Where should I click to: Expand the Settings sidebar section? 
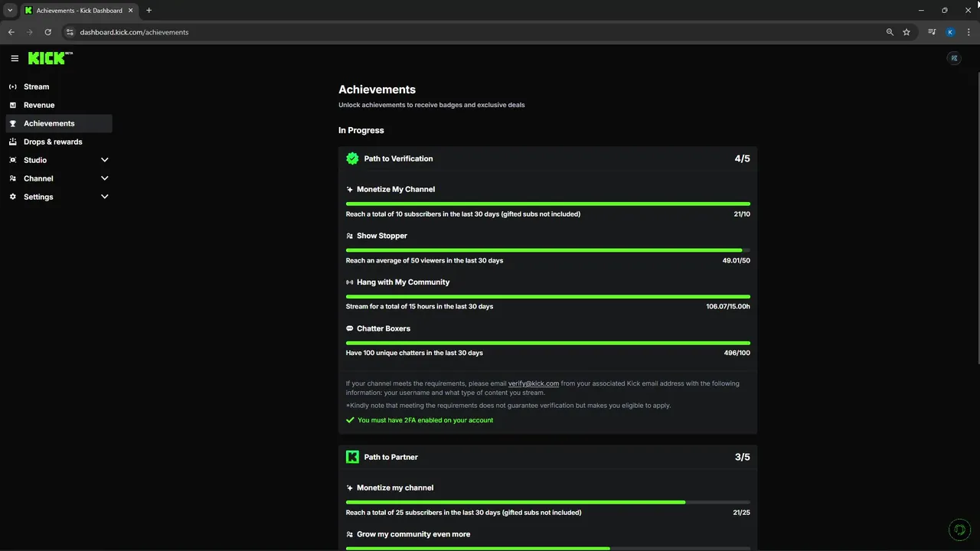click(105, 197)
